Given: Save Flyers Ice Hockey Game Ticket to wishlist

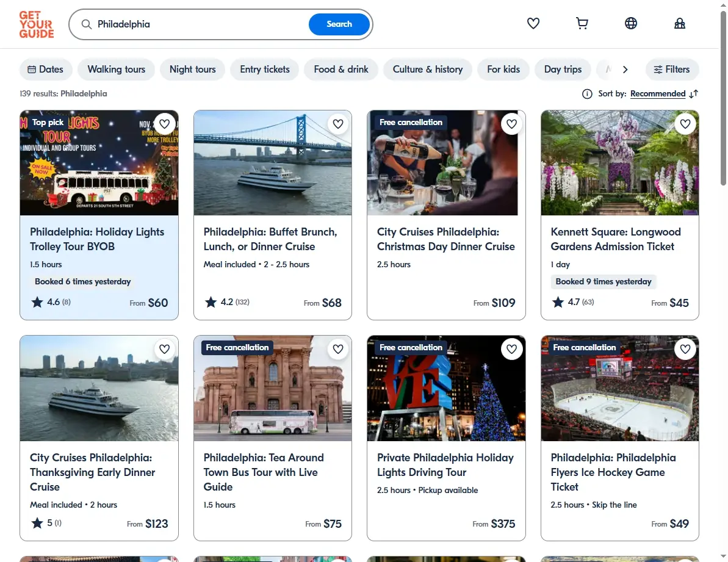Looking at the screenshot, I should (x=685, y=349).
